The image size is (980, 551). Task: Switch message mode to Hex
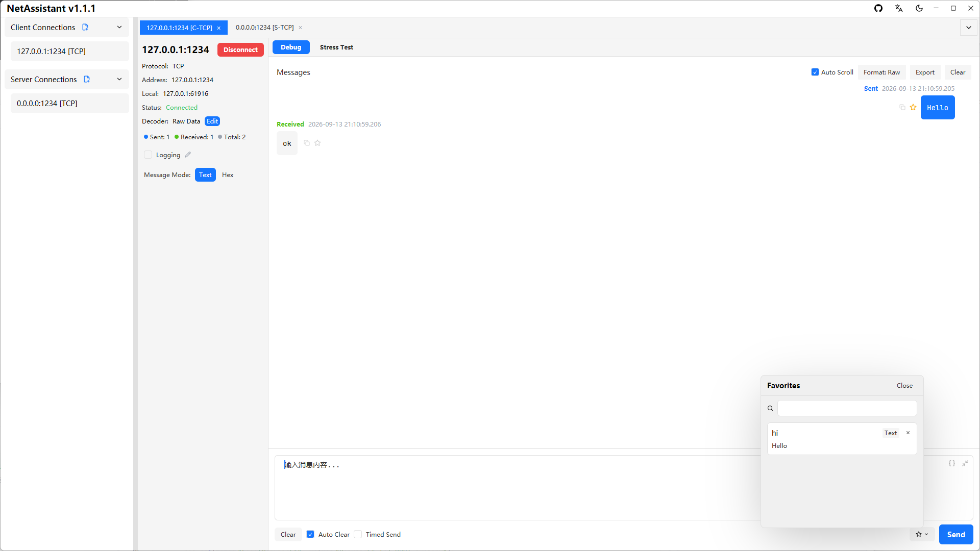(x=228, y=174)
